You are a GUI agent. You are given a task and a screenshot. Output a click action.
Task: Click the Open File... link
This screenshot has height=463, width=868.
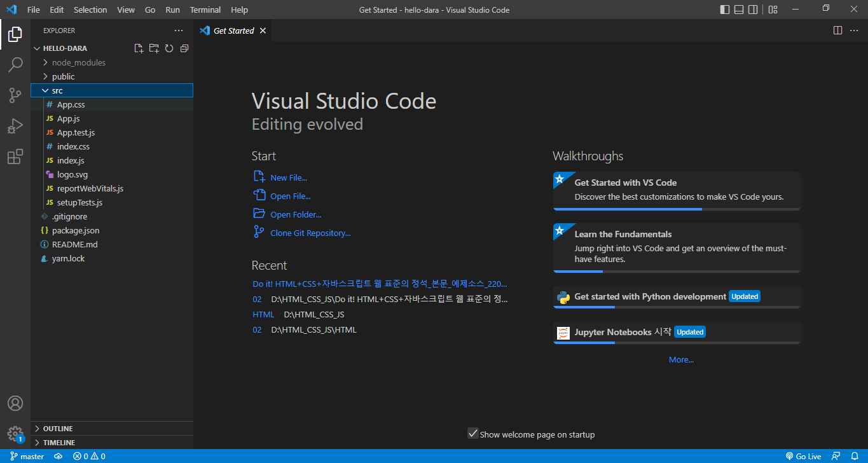(291, 197)
